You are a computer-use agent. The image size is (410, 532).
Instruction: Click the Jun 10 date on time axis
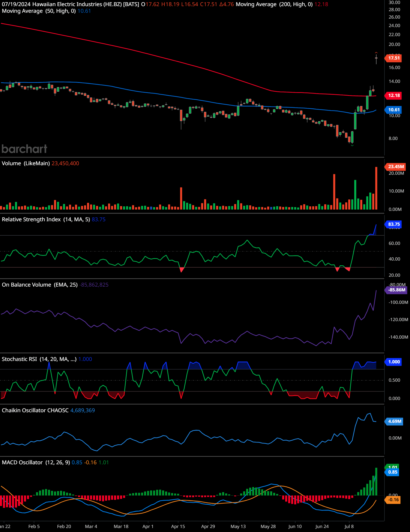pos(295,526)
